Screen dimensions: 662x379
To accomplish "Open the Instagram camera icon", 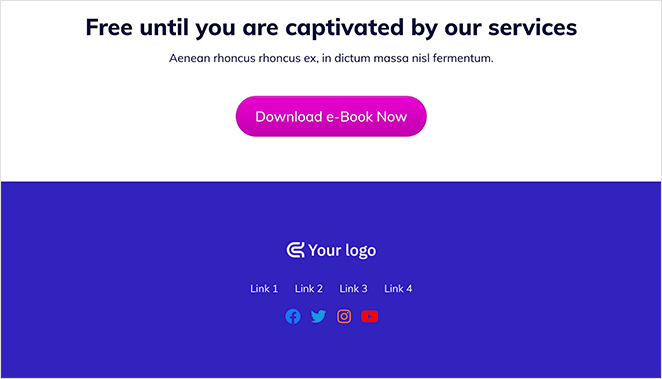I will [x=344, y=316].
